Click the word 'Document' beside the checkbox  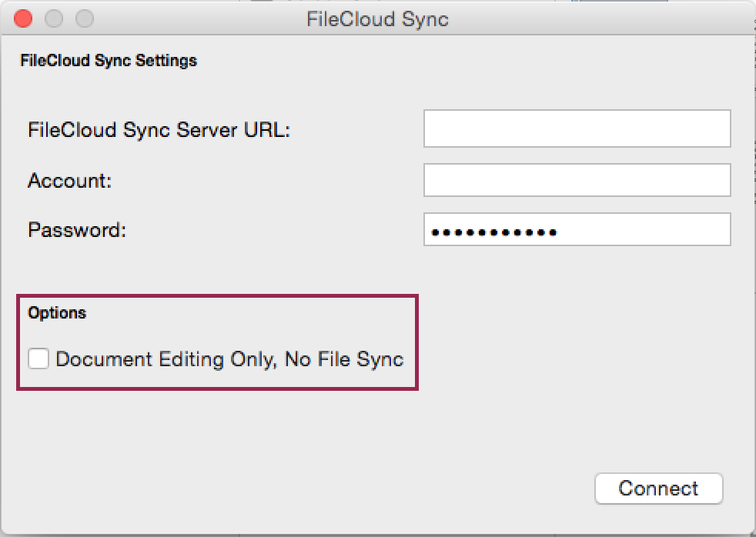click(x=104, y=359)
